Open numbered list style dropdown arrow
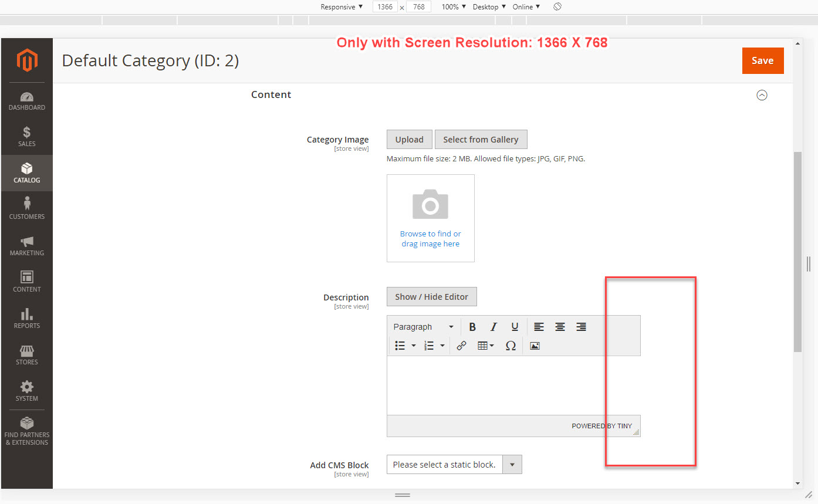 click(x=442, y=346)
